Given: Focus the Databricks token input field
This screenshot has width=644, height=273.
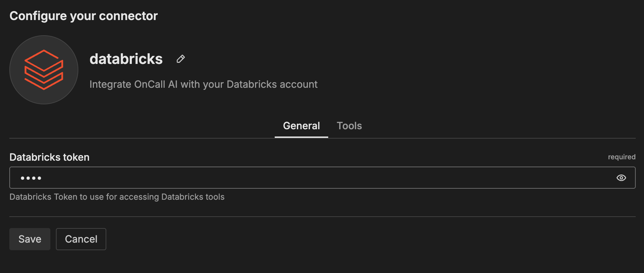Looking at the screenshot, I should [x=311, y=178].
